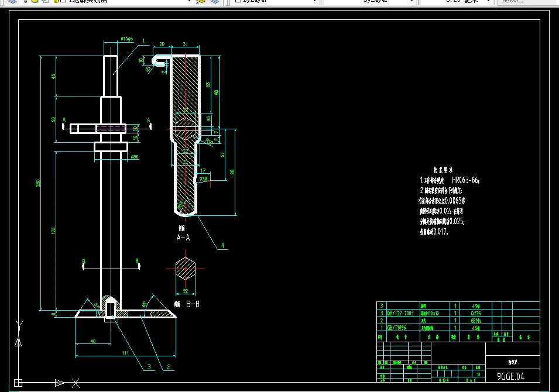This screenshot has width=559, height=392.
Task: Click the hatched hexagon B-B cross-section
Action: click(186, 269)
